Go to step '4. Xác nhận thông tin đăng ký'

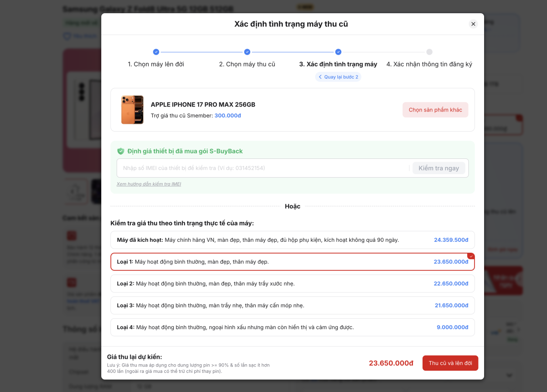point(429,64)
